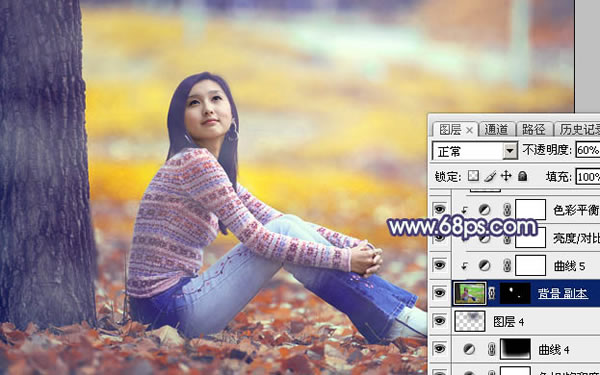The image size is (600, 375).
Task: Click the 色彩平衡 adjustment layer icon
Action: click(x=485, y=210)
